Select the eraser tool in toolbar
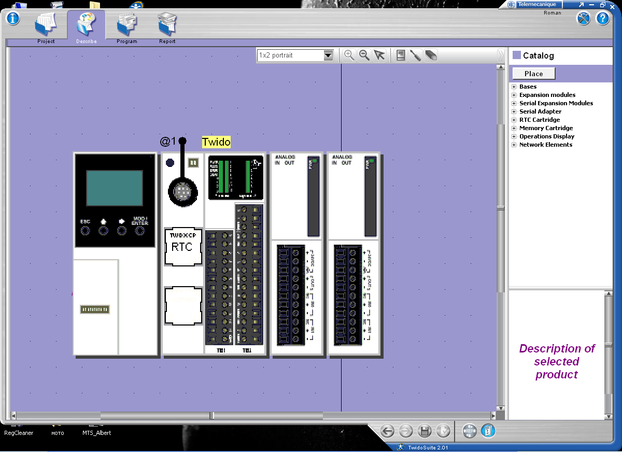This screenshot has width=622, height=452. click(431, 55)
